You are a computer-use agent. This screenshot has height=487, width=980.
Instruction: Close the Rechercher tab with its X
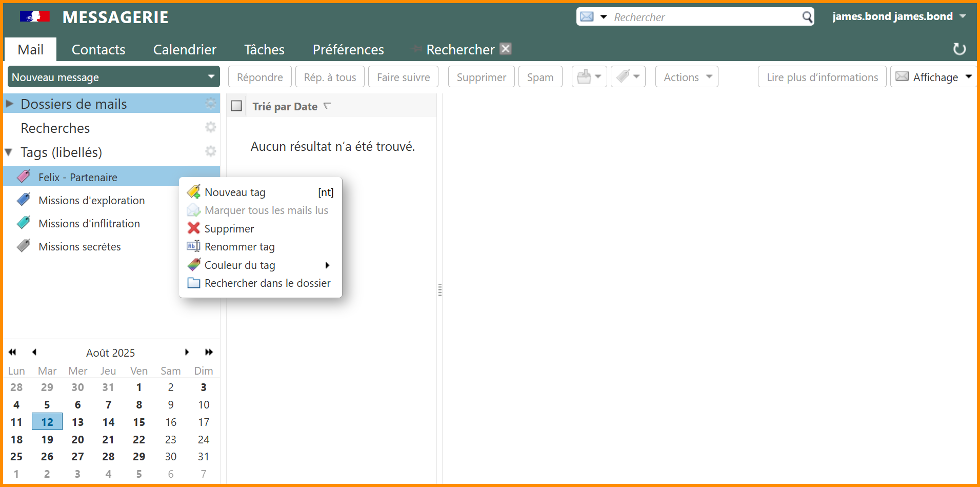506,49
